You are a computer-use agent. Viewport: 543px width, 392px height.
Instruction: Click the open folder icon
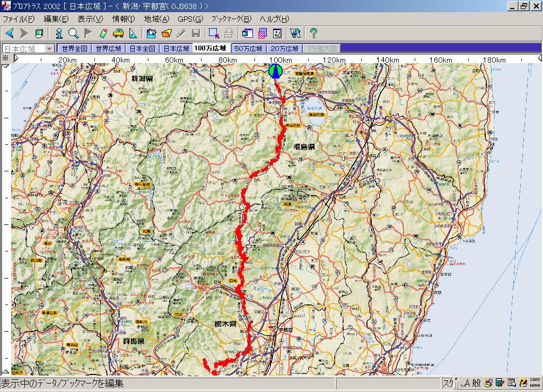tap(167, 33)
